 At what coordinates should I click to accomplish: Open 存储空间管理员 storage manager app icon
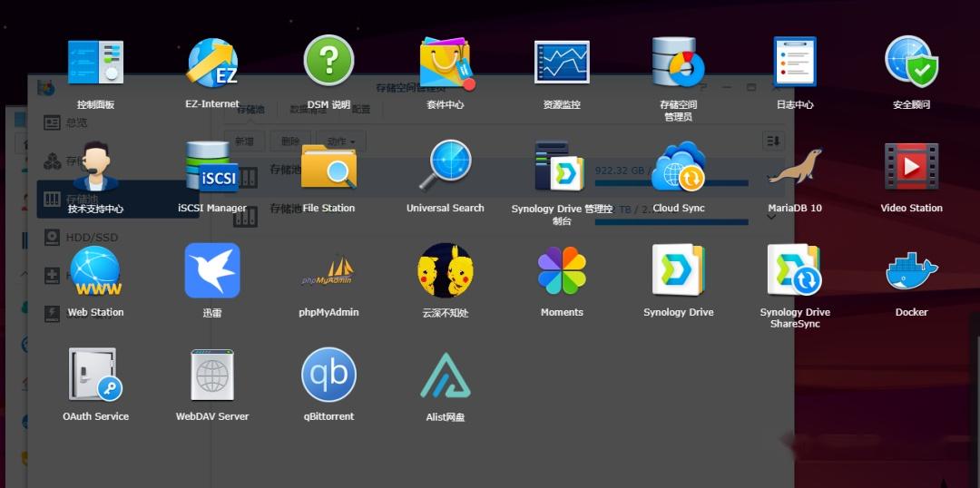[x=679, y=62]
